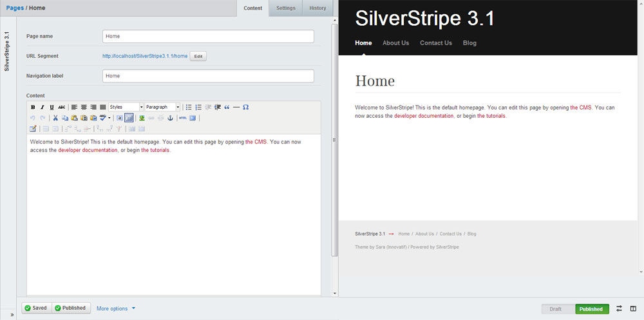Open About Us in the preview navigation

[395, 42]
